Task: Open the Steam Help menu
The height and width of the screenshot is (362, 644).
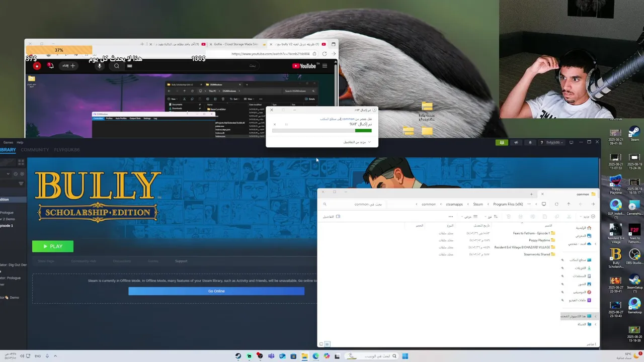Action: [20, 142]
